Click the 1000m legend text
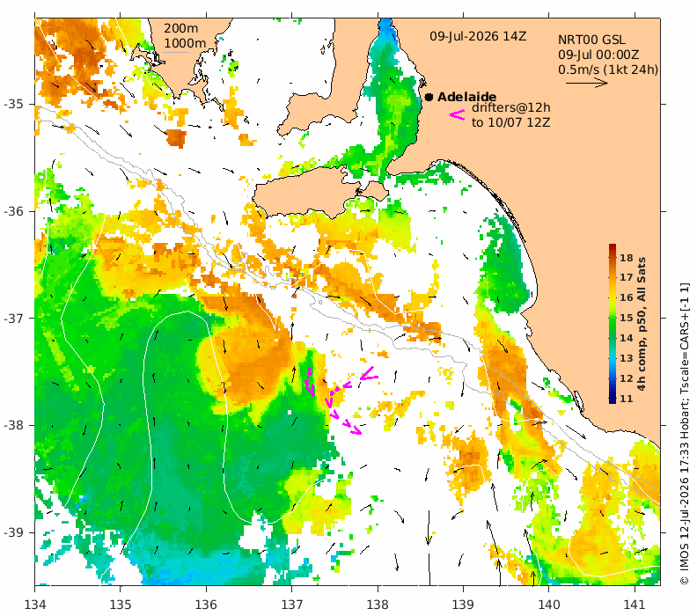 [185, 43]
